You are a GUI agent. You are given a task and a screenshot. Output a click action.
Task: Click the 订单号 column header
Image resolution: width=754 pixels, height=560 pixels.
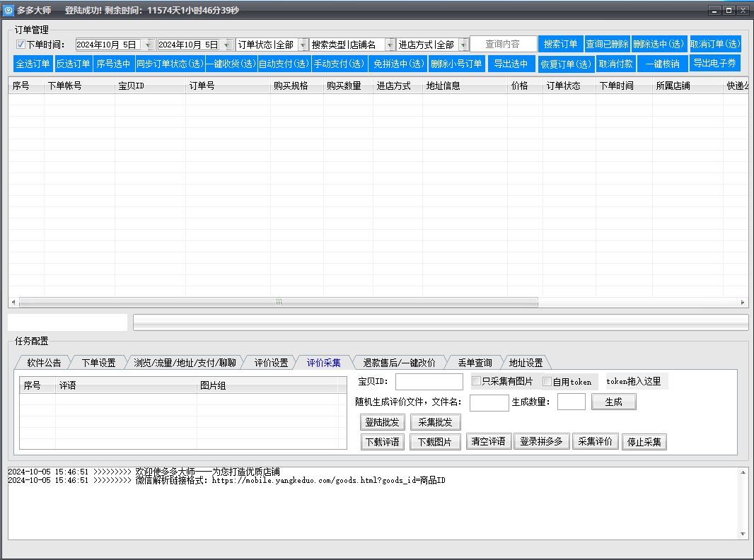[x=227, y=86]
